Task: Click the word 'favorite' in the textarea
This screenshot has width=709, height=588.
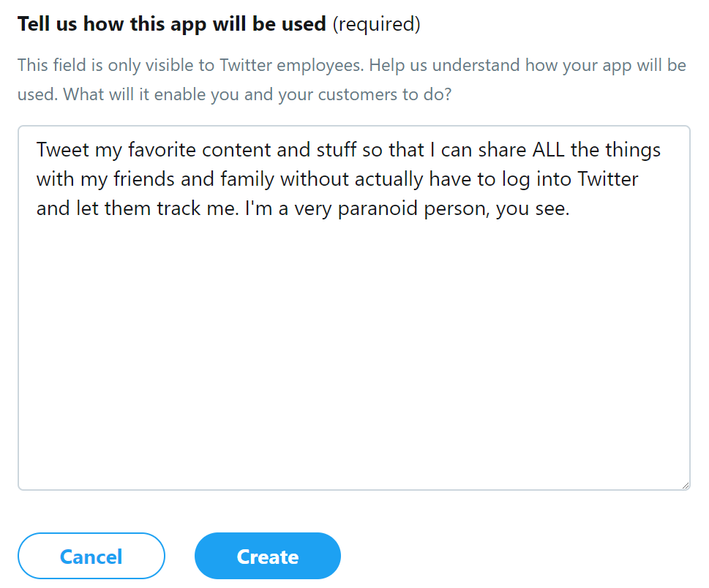Action: coord(162,151)
